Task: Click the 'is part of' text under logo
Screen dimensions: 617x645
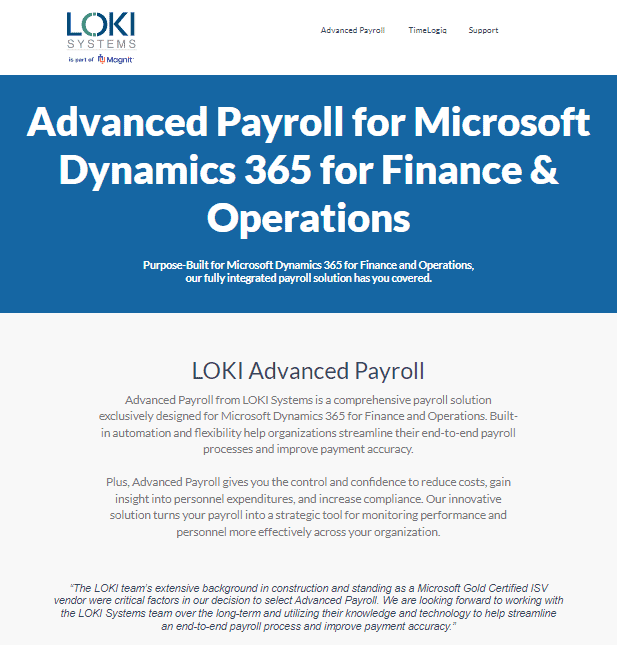Action: click(x=81, y=60)
